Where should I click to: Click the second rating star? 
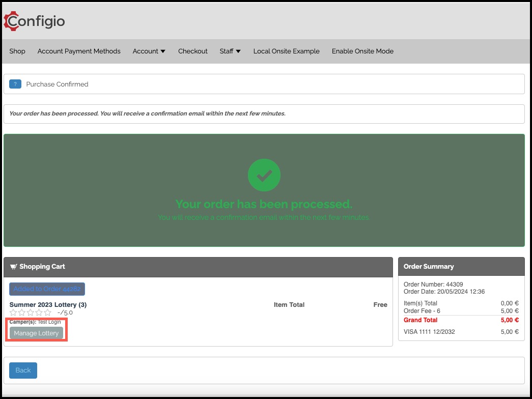(22, 312)
